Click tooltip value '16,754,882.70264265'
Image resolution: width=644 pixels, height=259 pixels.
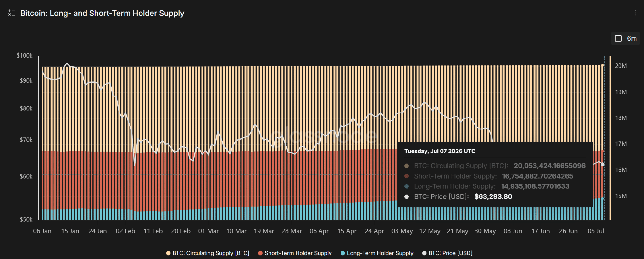(538, 176)
